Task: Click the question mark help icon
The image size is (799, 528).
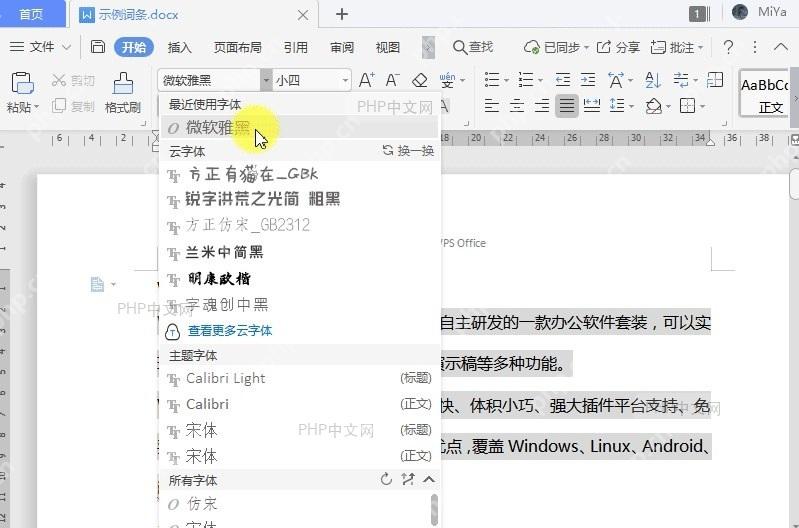Action: tap(729, 47)
